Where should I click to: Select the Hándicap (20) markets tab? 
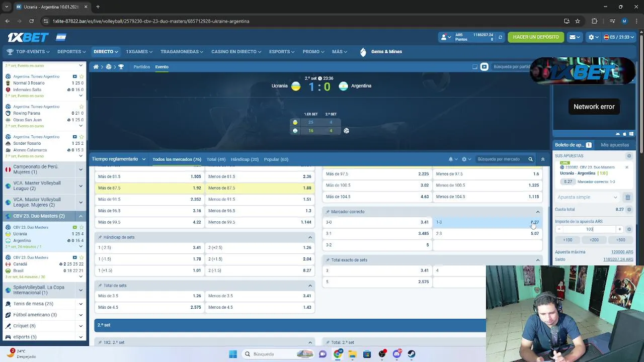(245, 159)
